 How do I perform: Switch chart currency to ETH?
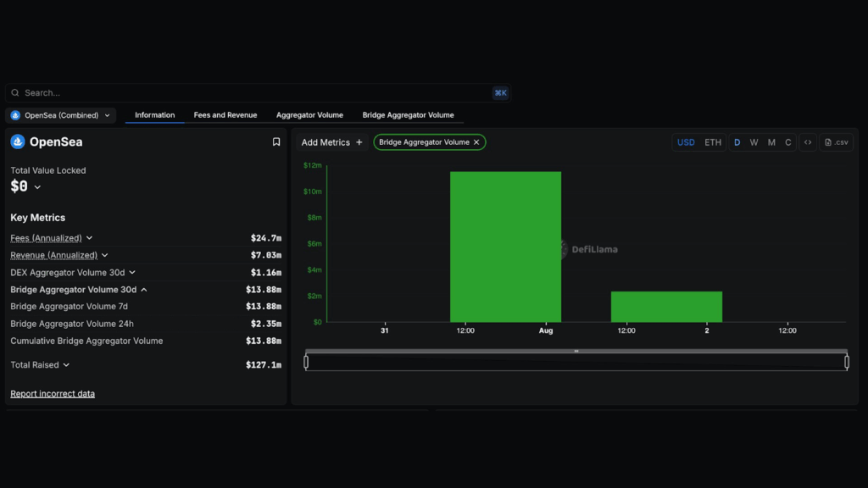pos(713,142)
